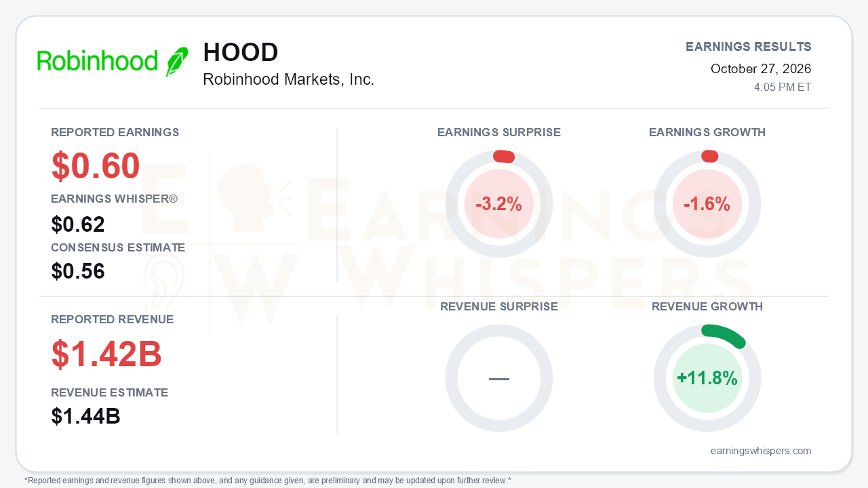868x488 pixels.
Task: Click the REVENUE SURPRISE heading
Action: pos(499,306)
